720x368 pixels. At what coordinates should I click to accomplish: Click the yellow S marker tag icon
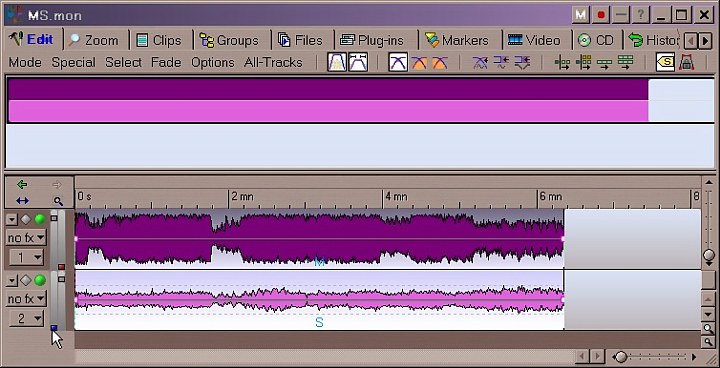(x=665, y=62)
